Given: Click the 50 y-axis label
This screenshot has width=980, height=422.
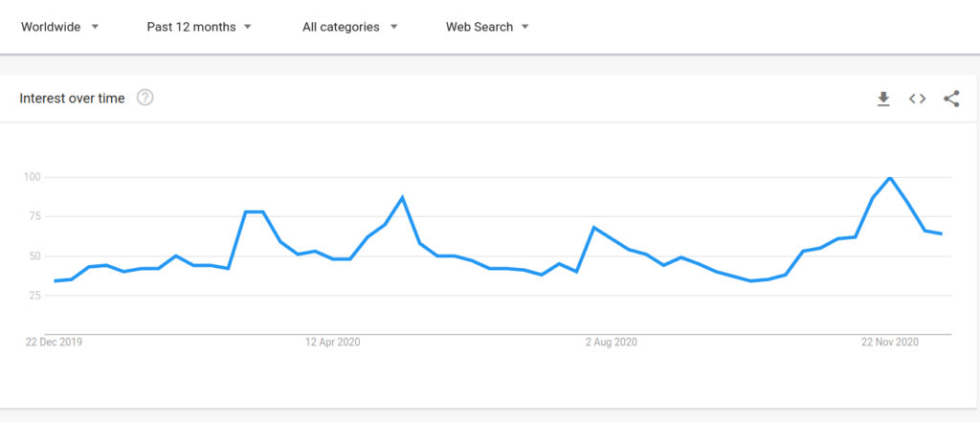Looking at the screenshot, I should pos(35,256).
